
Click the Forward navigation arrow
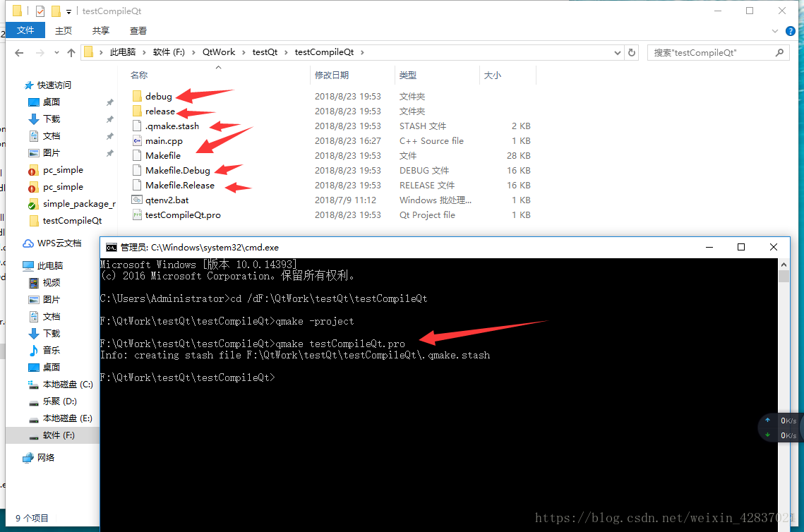(40, 53)
